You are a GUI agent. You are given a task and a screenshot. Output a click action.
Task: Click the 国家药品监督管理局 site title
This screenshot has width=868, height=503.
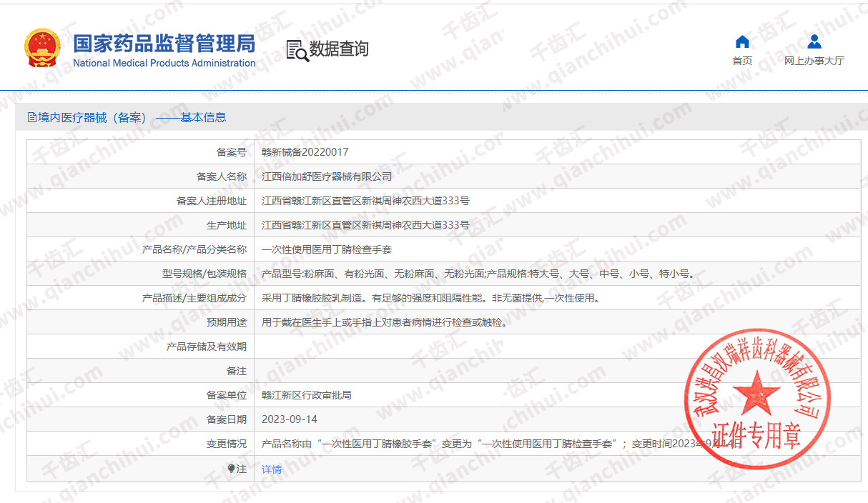[164, 43]
